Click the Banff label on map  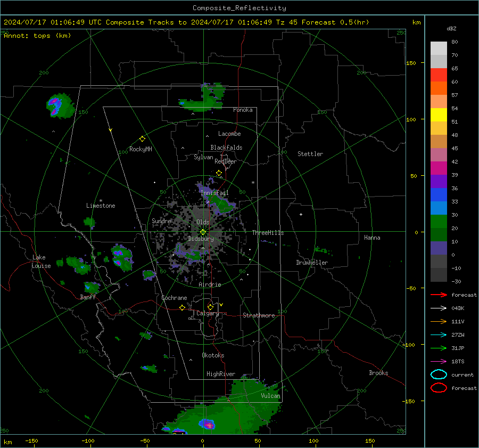(88, 297)
